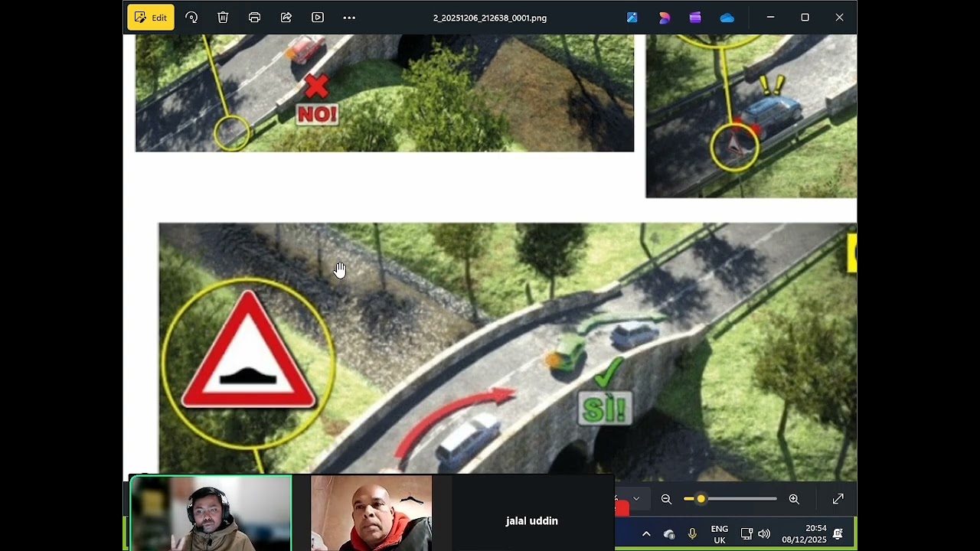This screenshot has width=980, height=551.
Task: Share the image via the share icon
Action: coord(286,18)
